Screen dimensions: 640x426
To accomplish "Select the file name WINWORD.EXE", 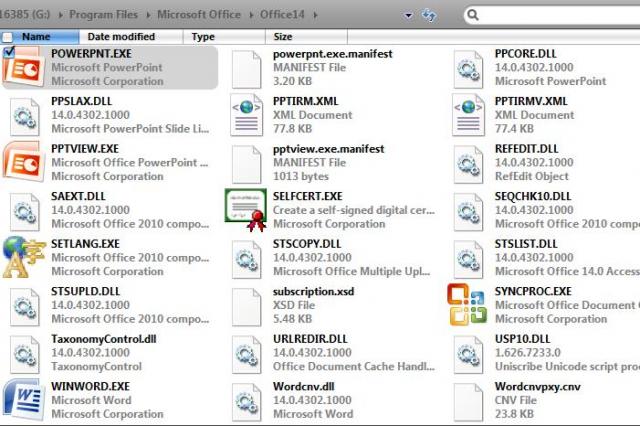I will (91, 386).
